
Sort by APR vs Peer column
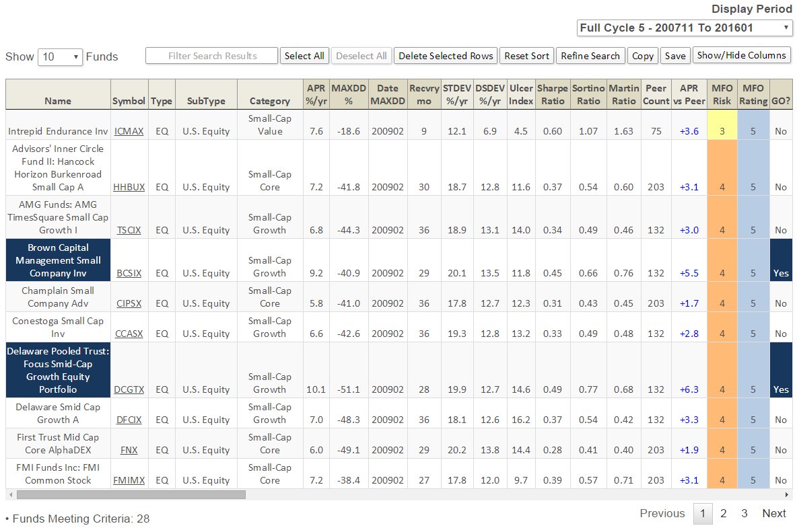tap(689, 95)
